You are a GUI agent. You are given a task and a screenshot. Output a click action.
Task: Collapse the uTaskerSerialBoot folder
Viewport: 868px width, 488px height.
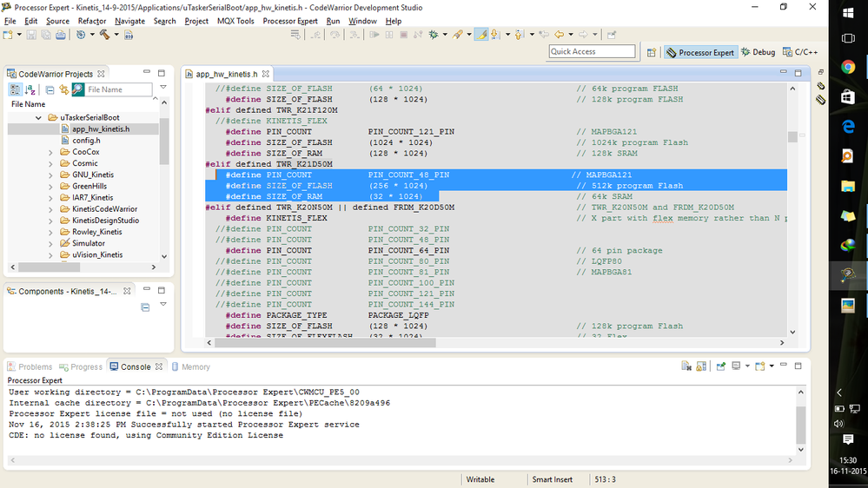point(38,118)
